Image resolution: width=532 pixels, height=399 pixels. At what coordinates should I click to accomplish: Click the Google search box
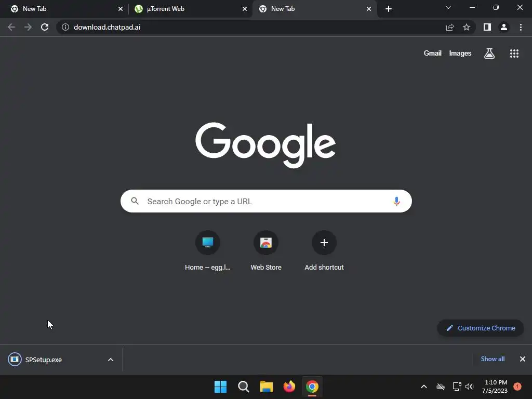click(266, 201)
